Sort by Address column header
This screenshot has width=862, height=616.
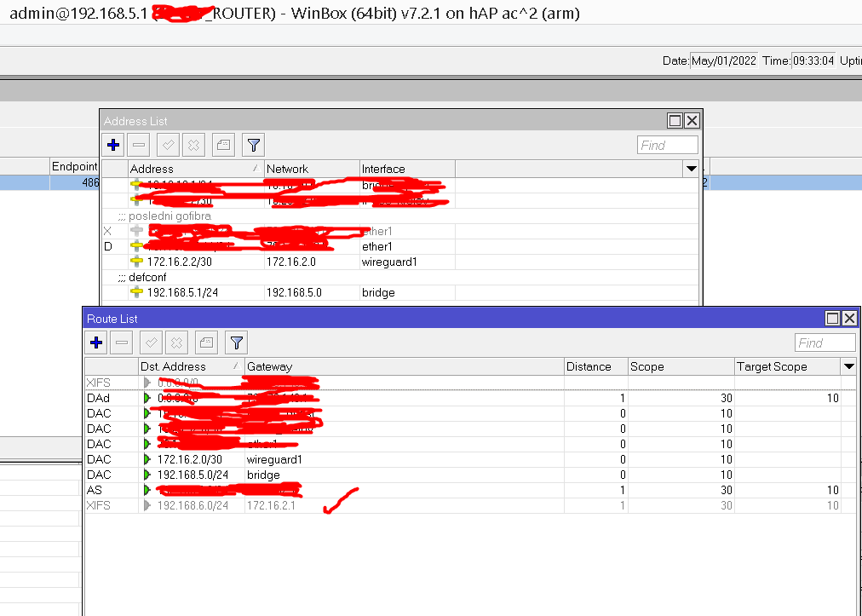(x=196, y=169)
